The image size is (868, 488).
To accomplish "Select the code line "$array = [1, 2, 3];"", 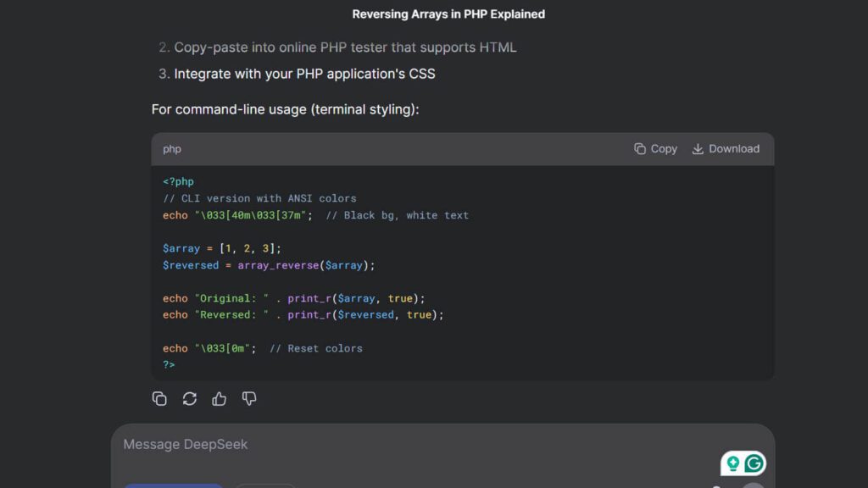I will point(222,248).
